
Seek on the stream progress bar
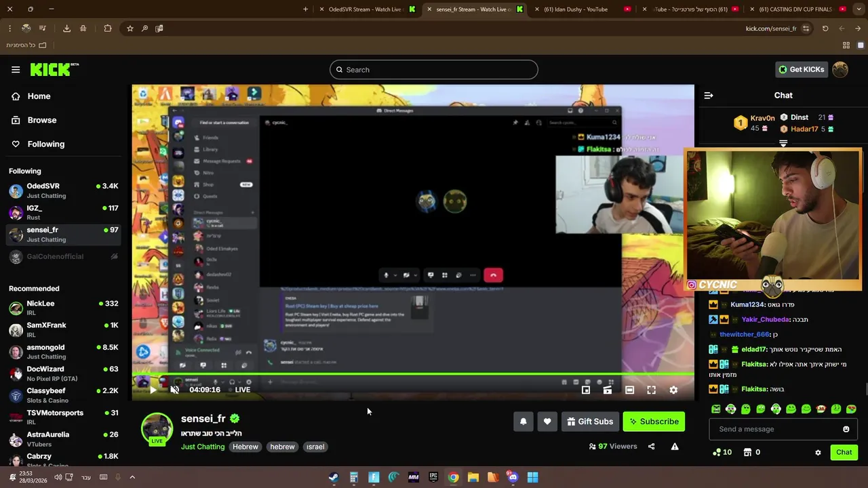(413, 373)
